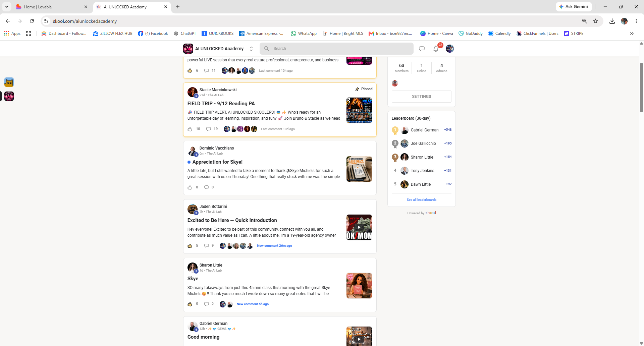Viewport: 644px width, 346px height.
Task: Open the ZILLOW FLEX HUB bookmark
Action: [112, 34]
